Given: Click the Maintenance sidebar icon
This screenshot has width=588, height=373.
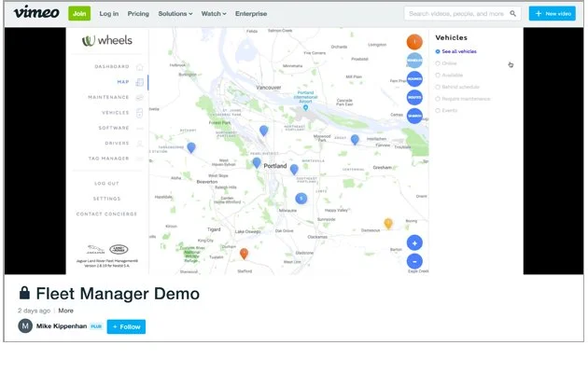Looking at the screenshot, I should tap(139, 97).
